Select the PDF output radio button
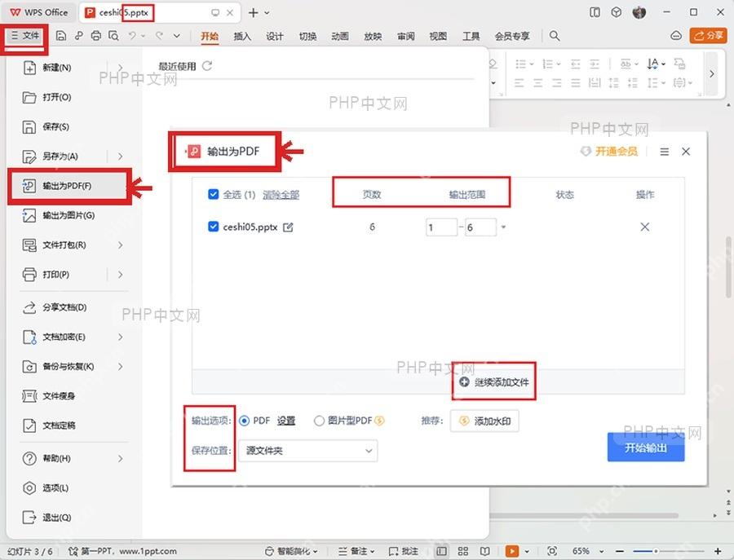The image size is (734, 560). (244, 421)
